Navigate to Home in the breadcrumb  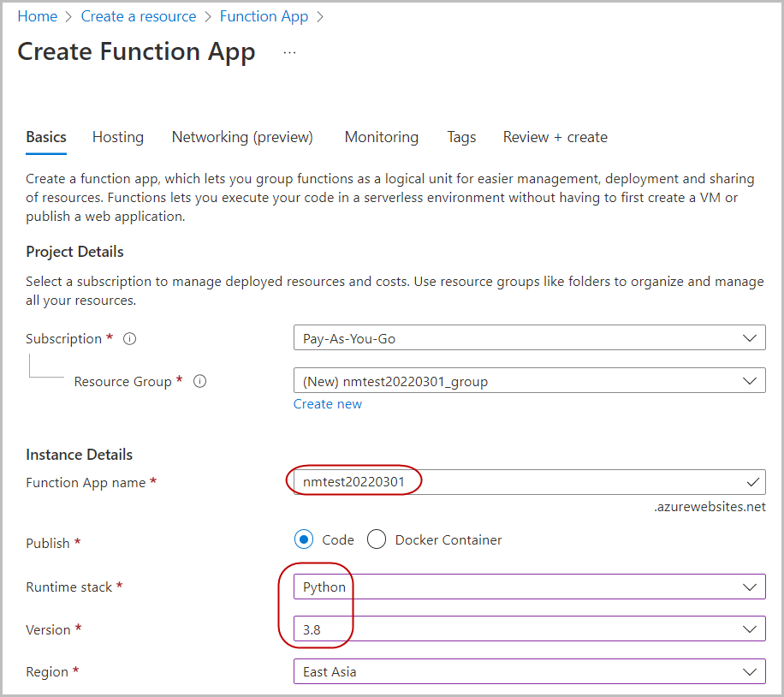(38, 16)
